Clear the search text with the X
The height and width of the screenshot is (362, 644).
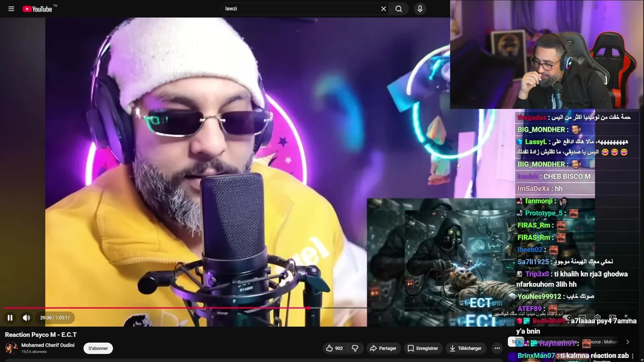pyautogui.click(x=383, y=9)
